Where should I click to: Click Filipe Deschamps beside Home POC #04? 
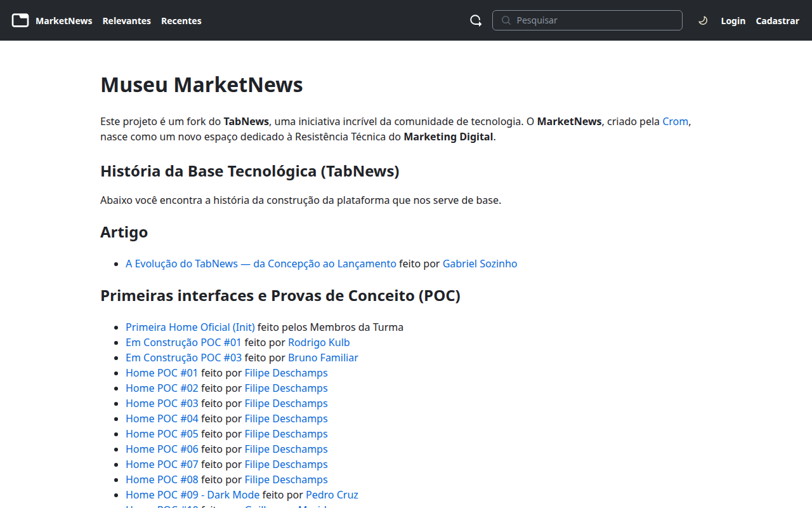pos(286,418)
